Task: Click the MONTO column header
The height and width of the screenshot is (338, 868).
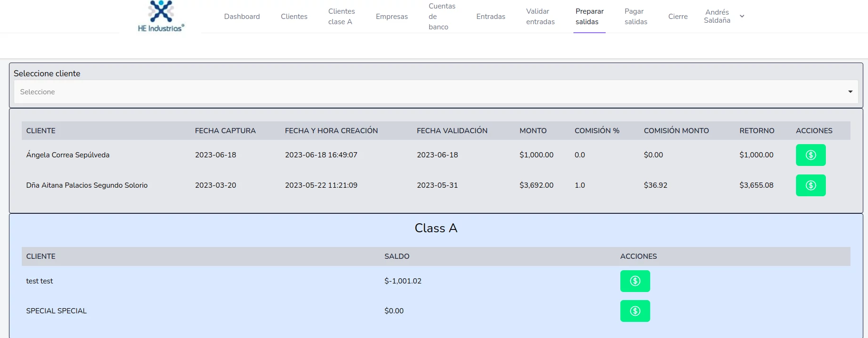Action: [533, 131]
